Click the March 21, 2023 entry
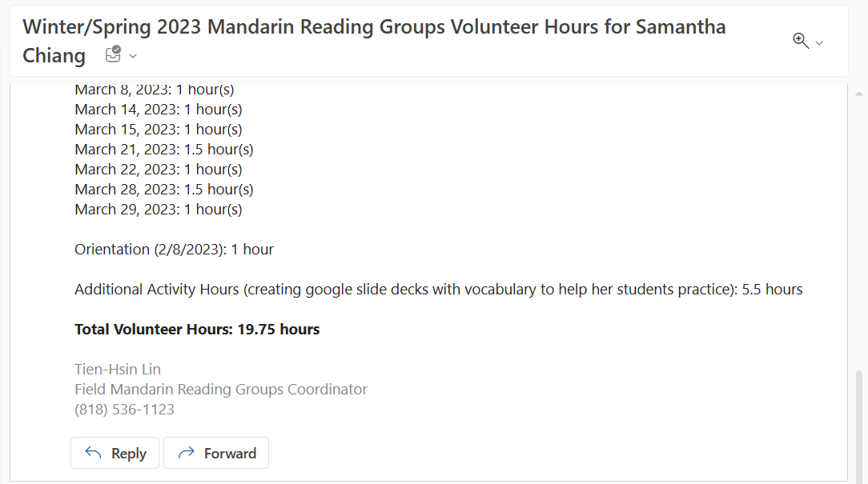The height and width of the screenshot is (484, 868). (x=163, y=149)
